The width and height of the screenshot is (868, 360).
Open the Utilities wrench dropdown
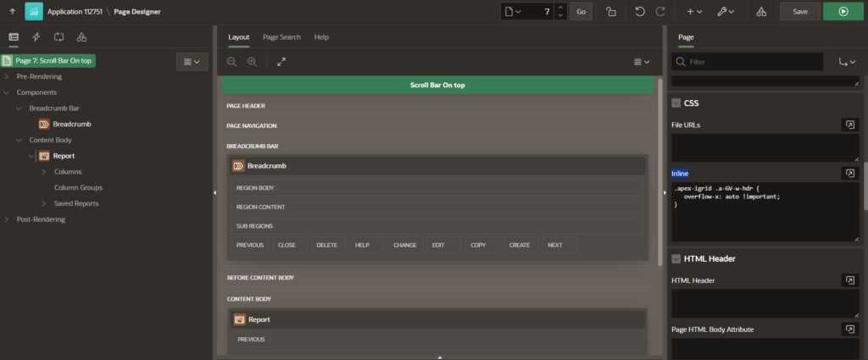click(x=725, y=12)
